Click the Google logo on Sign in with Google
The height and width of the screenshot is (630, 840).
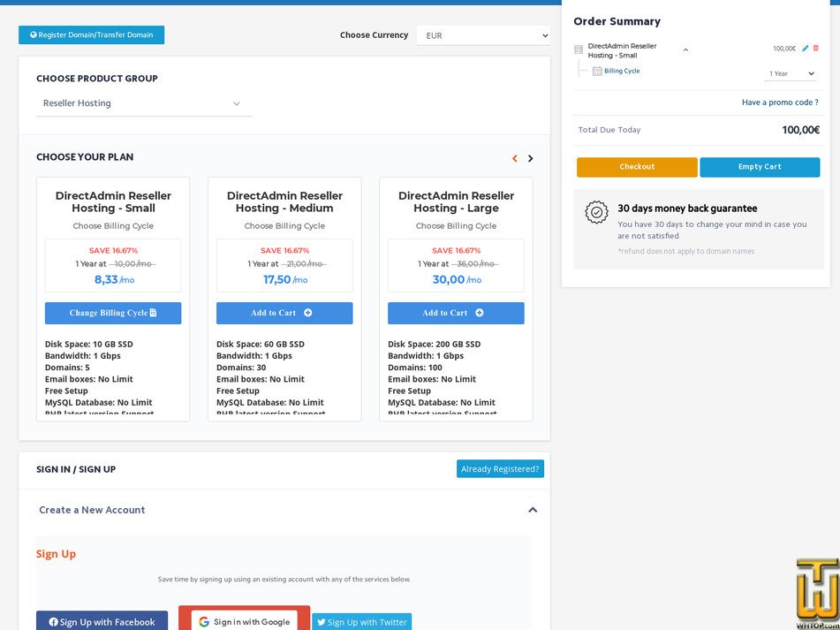tap(201, 621)
